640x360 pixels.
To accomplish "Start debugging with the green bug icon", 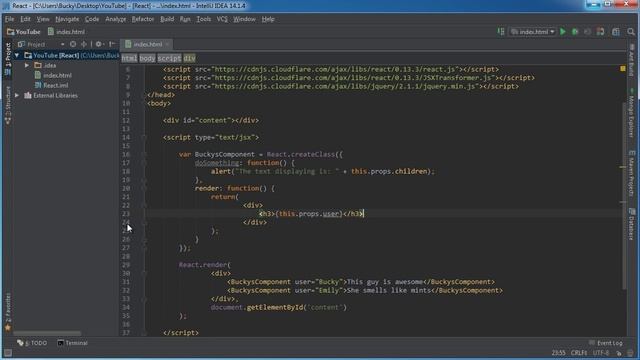I will pyautogui.click(x=575, y=31).
